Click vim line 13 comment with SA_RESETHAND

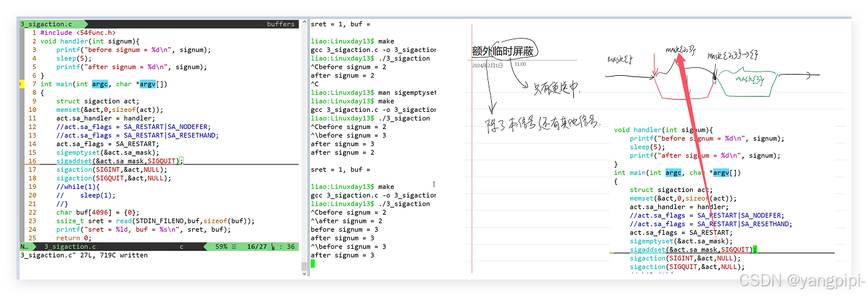pos(138,136)
